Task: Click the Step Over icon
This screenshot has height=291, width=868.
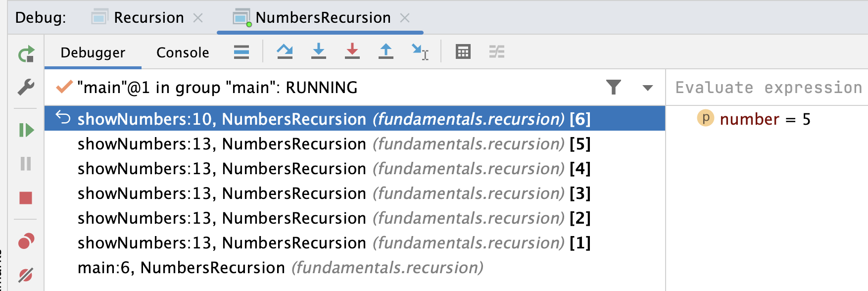Action: coord(285,51)
